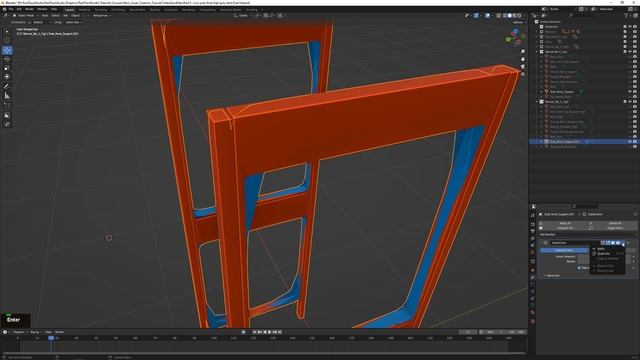Hide the highlighted Side_Panel_Support.001 outliner row

[630, 142]
